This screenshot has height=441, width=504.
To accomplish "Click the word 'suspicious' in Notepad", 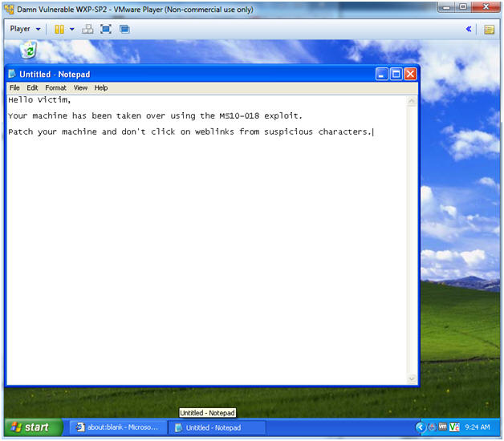I will [x=288, y=131].
